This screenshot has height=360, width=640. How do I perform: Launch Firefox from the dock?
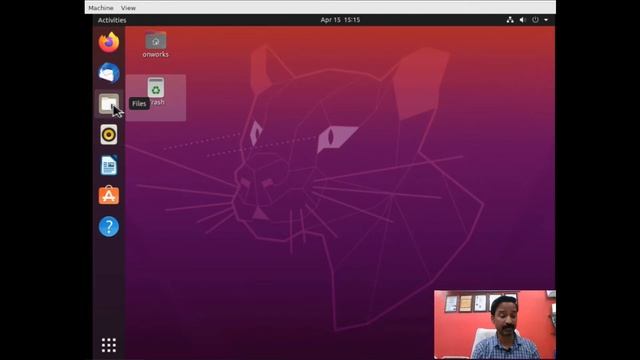point(109,42)
